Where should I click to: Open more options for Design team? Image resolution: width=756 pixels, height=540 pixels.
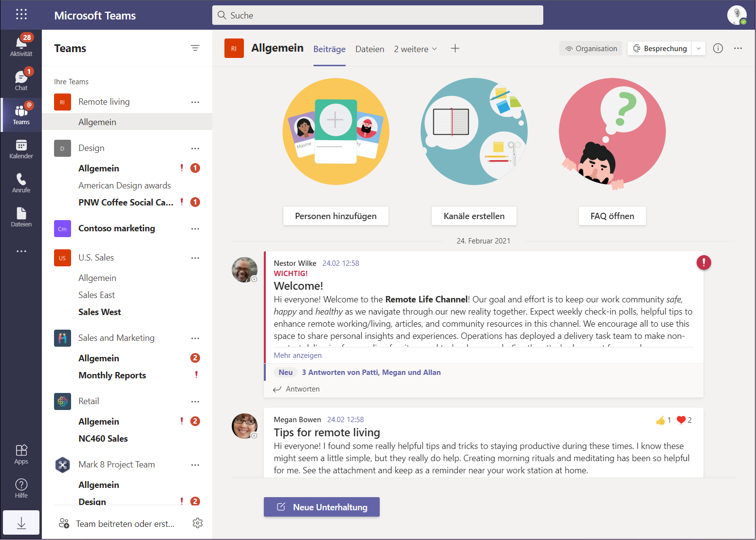click(195, 148)
